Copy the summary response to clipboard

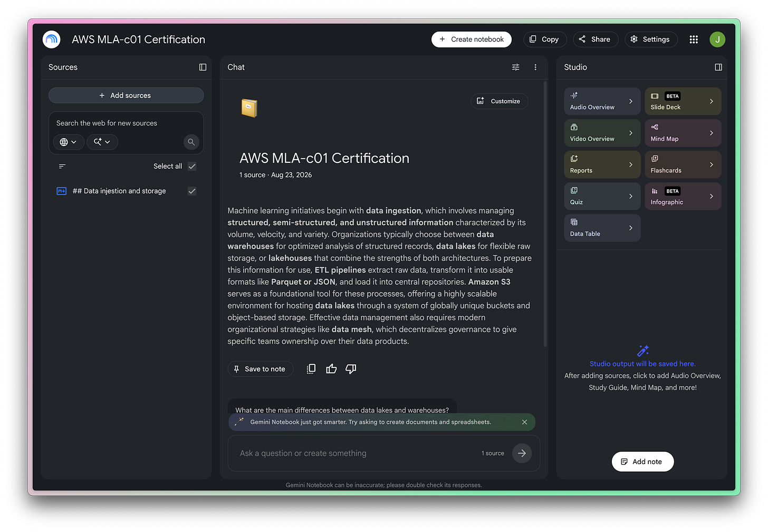311,369
